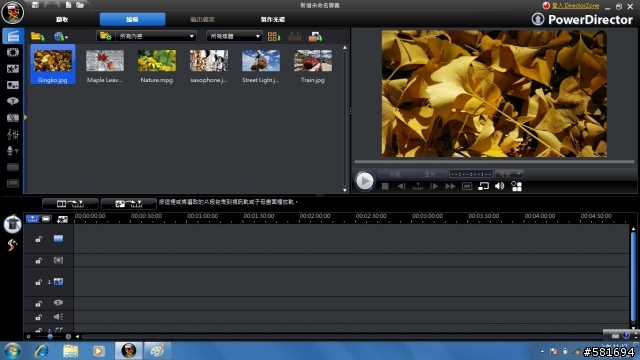This screenshot has height=360, width=640.
Task: Open the Transition Room in sidebar
Action: (13, 118)
